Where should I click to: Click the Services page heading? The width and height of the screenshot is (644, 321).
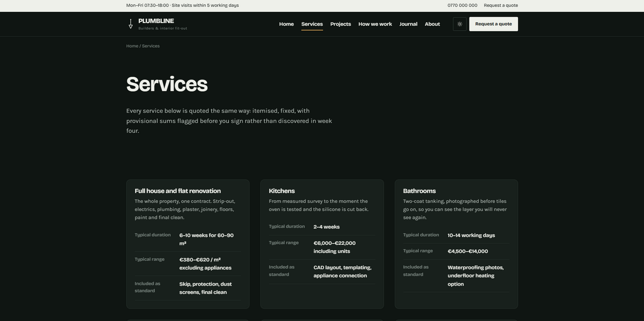pyautogui.click(x=167, y=84)
